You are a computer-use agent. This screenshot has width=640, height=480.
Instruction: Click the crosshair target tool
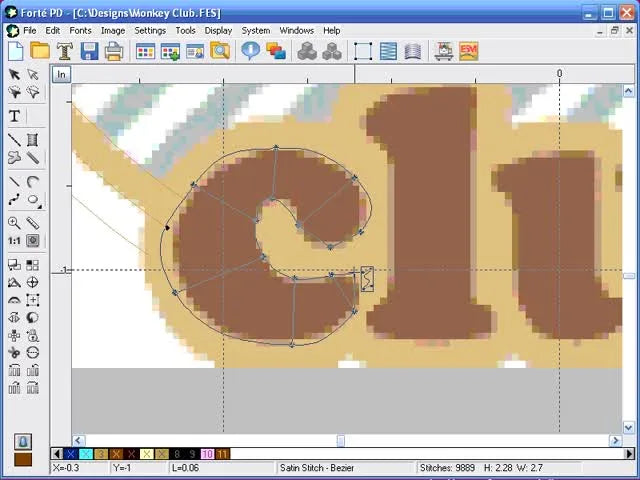33,282
